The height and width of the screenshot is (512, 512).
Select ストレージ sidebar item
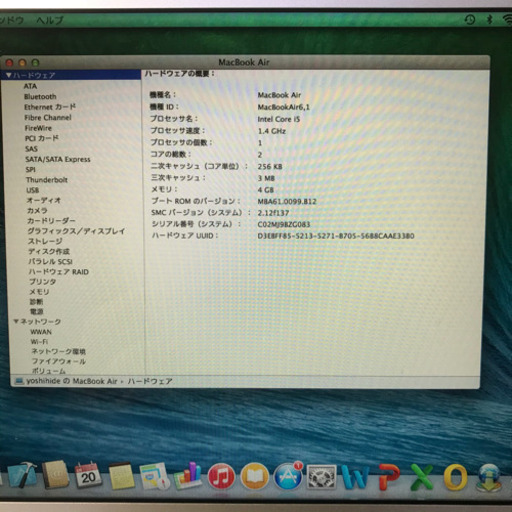click(45, 241)
